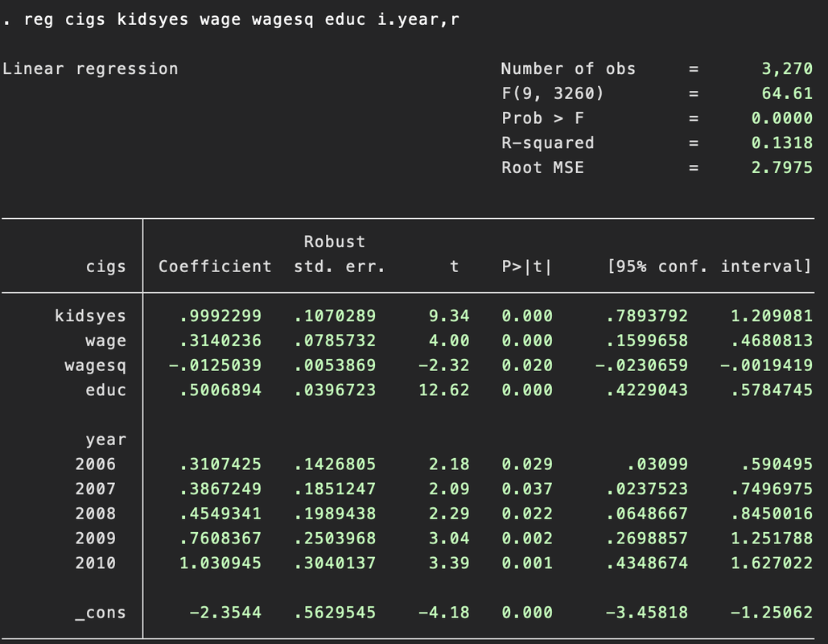Select wage t value 4.00
The height and width of the screenshot is (644, 828).
click(449, 341)
